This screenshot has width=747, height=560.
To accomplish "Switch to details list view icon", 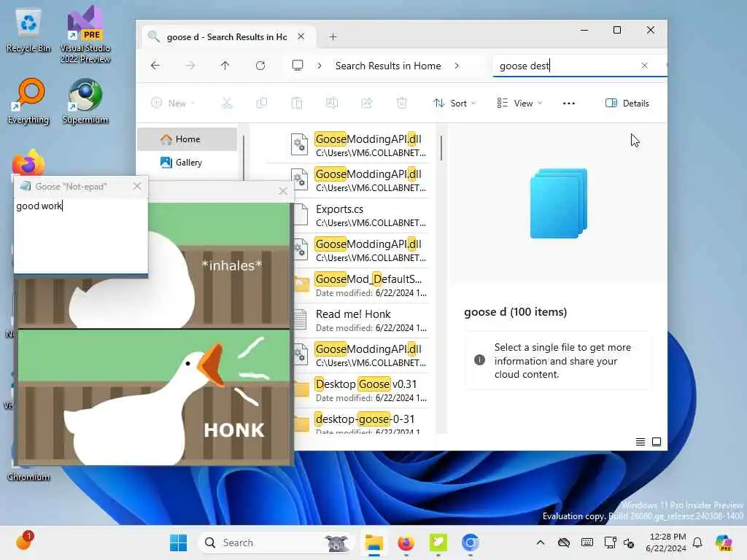I will 640,442.
